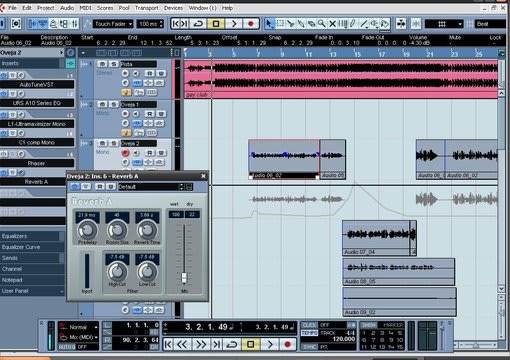Open the snap type grid dropdown
This screenshot has height=360, width=510.
pos(444,24)
